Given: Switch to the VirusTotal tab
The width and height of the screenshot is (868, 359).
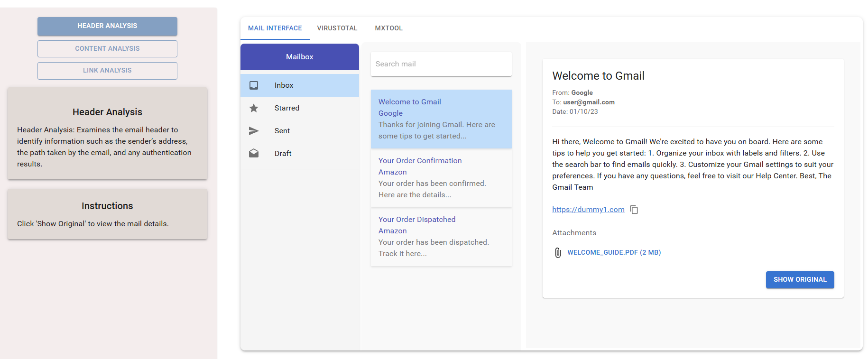Looking at the screenshot, I should [337, 28].
